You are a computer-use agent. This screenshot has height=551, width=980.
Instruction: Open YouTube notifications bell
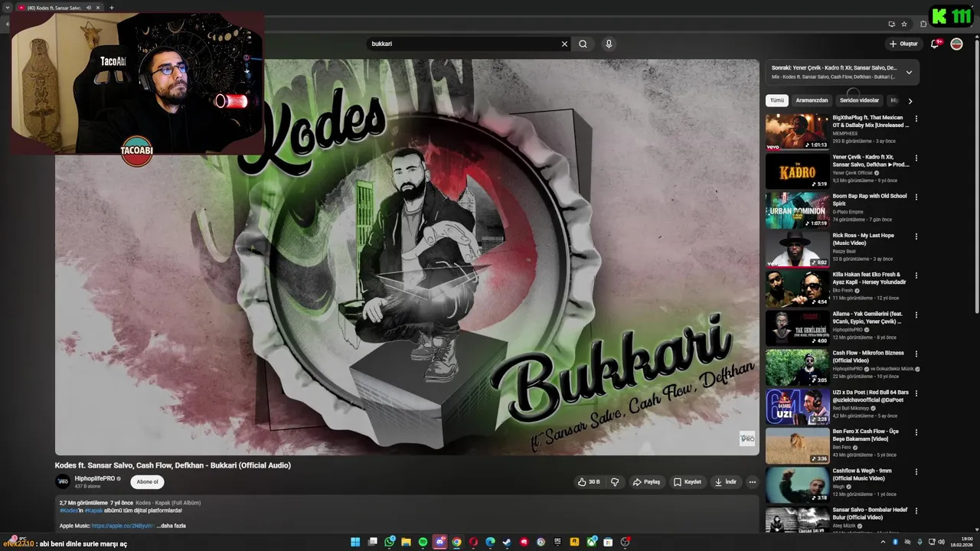(935, 44)
